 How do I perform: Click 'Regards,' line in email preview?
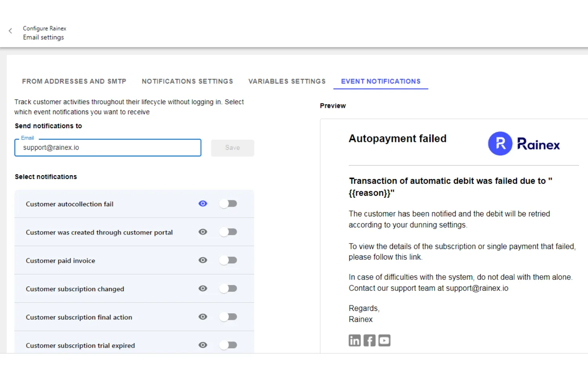(364, 309)
